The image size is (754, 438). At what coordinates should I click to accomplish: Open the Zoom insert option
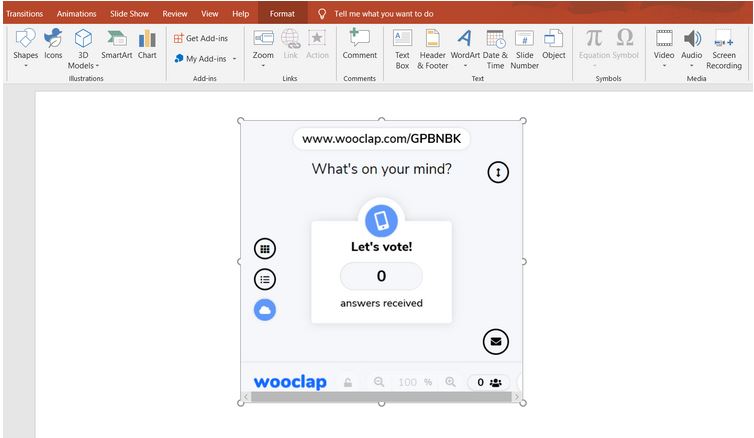pos(263,47)
